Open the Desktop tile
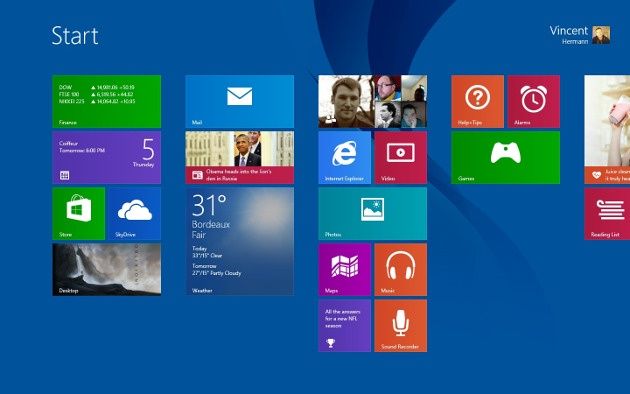Screen dimensions: 630x394 tap(106, 269)
